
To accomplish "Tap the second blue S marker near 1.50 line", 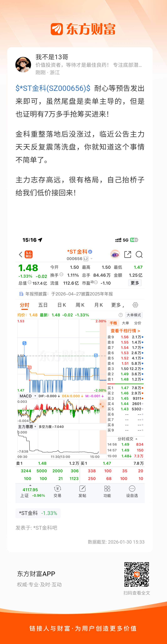I will coord(96,355).
